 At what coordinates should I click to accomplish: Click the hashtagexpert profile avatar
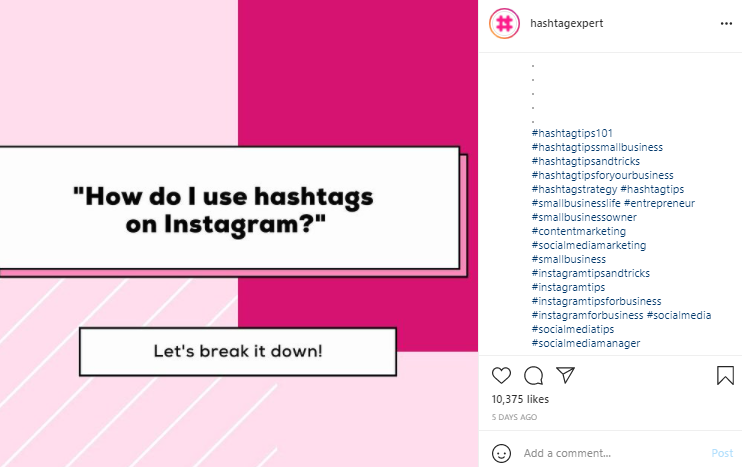504,23
